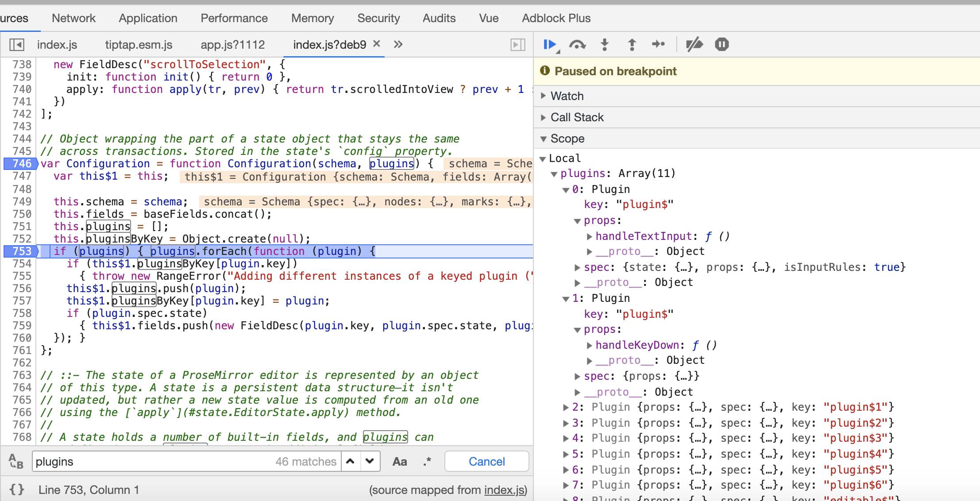Screen dimensions: 980x501
Task: Step over next function call
Action: (577, 44)
